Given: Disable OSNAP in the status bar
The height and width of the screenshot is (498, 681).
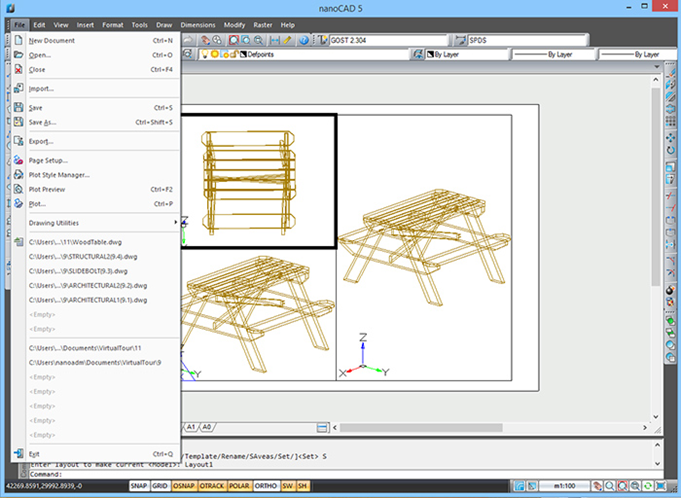Looking at the screenshot, I should (183, 487).
